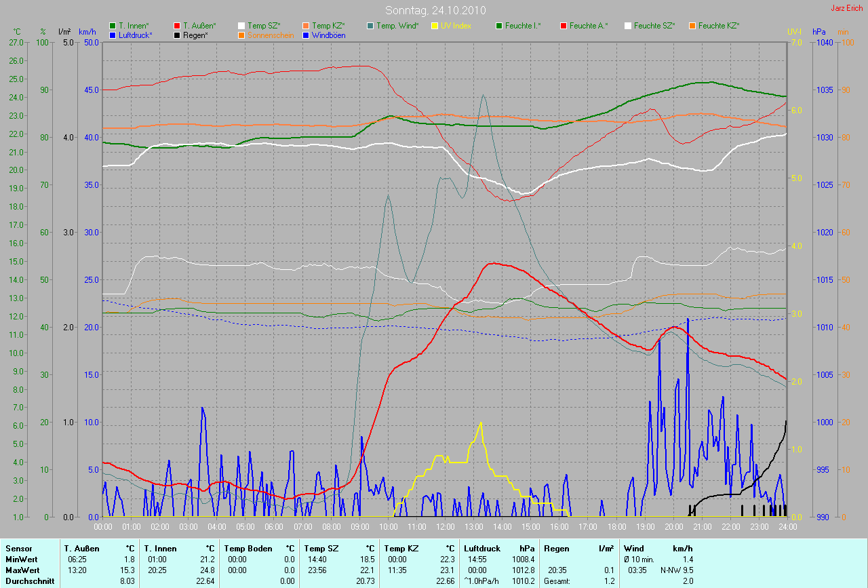The width and height of the screenshot is (868, 588).
Task: Click the Regen 'Gesamt:' label
Action: pyautogui.click(x=557, y=581)
